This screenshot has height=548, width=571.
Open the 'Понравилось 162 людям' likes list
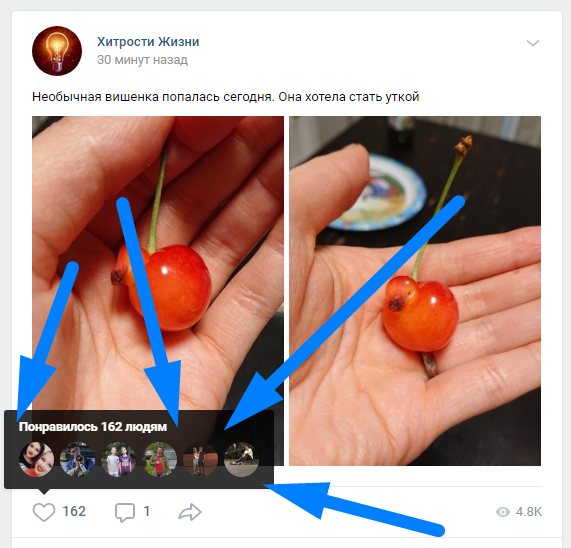(x=93, y=426)
